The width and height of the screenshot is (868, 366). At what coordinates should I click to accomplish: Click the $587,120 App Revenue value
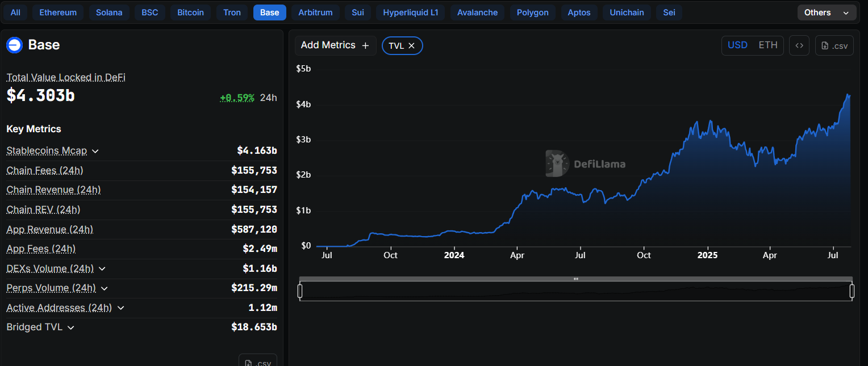(254, 230)
